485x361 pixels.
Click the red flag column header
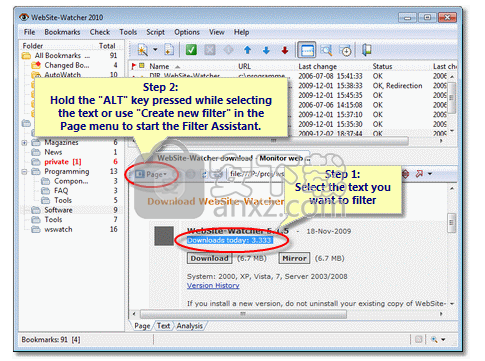[134, 66]
